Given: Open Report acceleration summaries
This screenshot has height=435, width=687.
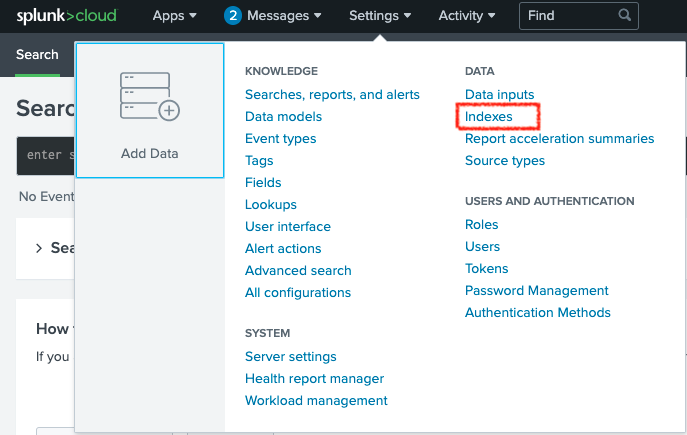Looking at the screenshot, I should click(560, 138).
